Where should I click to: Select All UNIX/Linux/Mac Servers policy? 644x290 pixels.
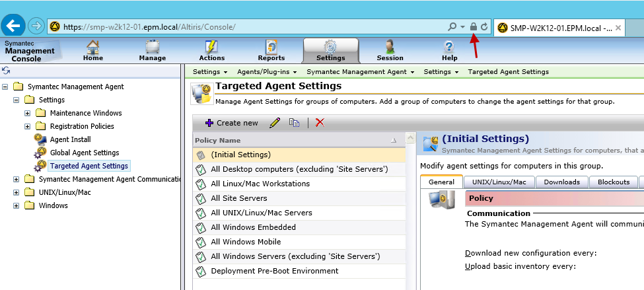pos(299,213)
